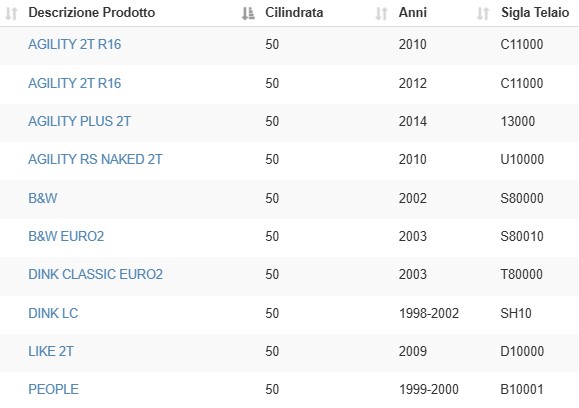The image size is (579, 408).
Task: Open the LIKE 2T link
Action: point(51,351)
